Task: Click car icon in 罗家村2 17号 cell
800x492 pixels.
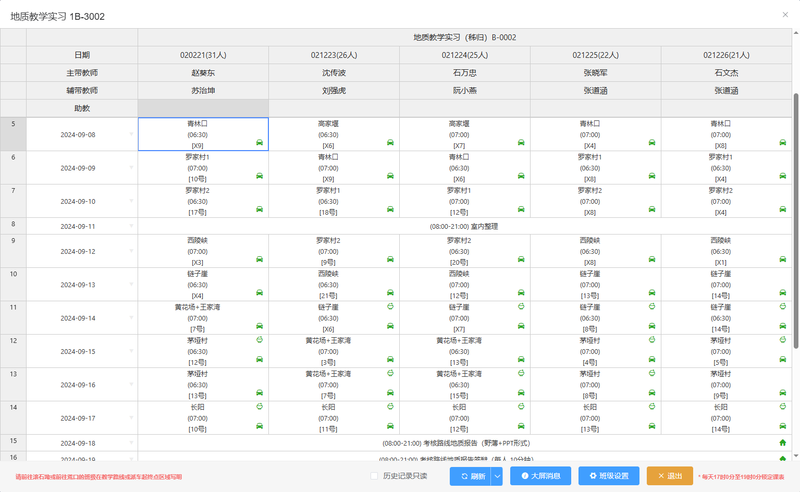Action: [x=260, y=210]
